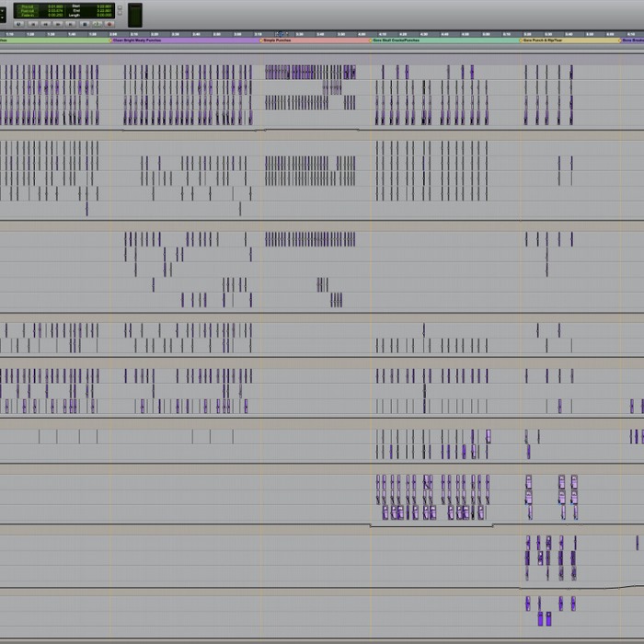The width and height of the screenshot is (644, 644).
Task: Click the playhead on the timeline ruler
Action: (x=280, y=34)
